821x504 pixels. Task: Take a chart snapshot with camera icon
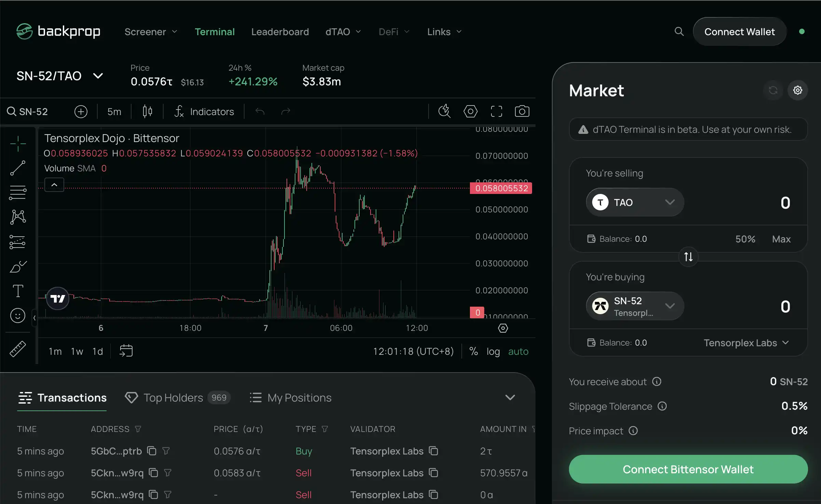522,111
